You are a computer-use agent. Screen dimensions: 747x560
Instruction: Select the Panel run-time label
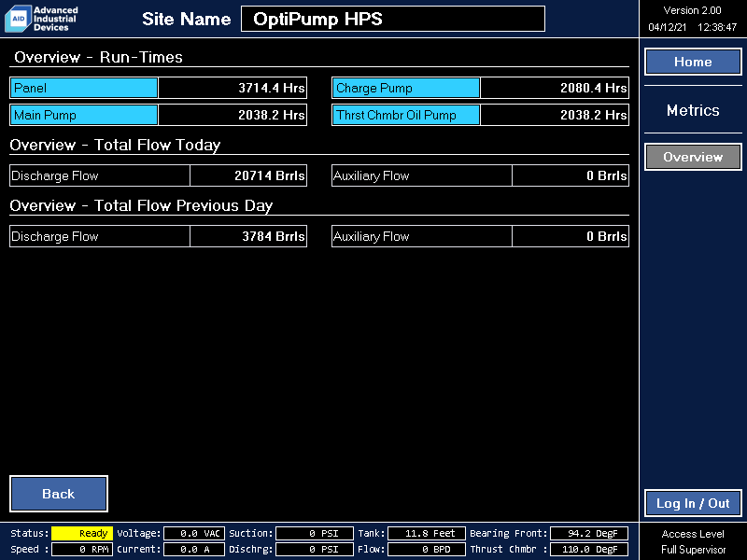[84, 88]
